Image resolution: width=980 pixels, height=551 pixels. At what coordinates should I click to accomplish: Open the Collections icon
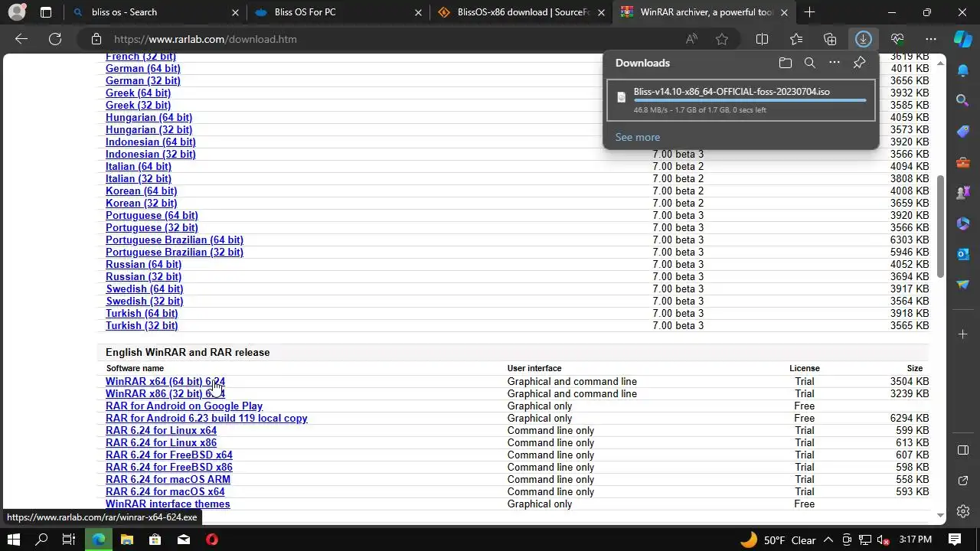830,39
